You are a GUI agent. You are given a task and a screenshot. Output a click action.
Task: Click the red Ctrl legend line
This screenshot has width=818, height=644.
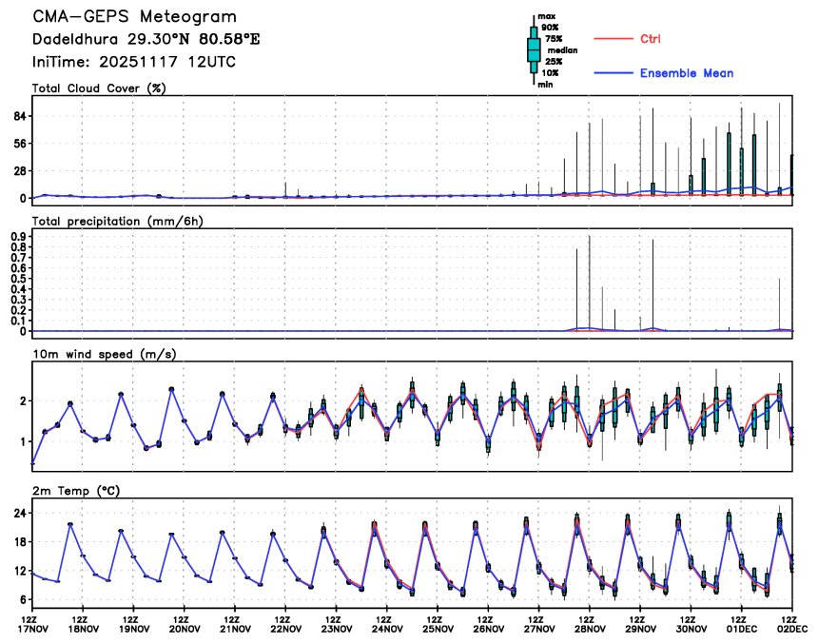pos(613,39)
